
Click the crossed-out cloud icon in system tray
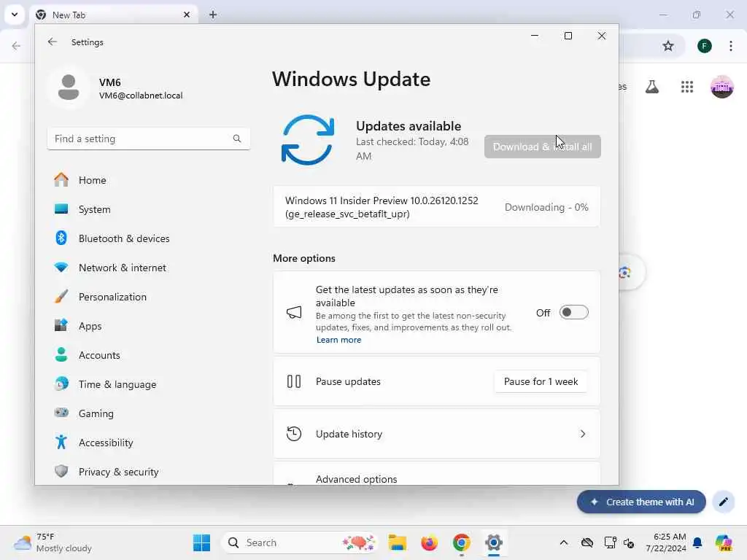pyautogui.click(x=587, y=542)
